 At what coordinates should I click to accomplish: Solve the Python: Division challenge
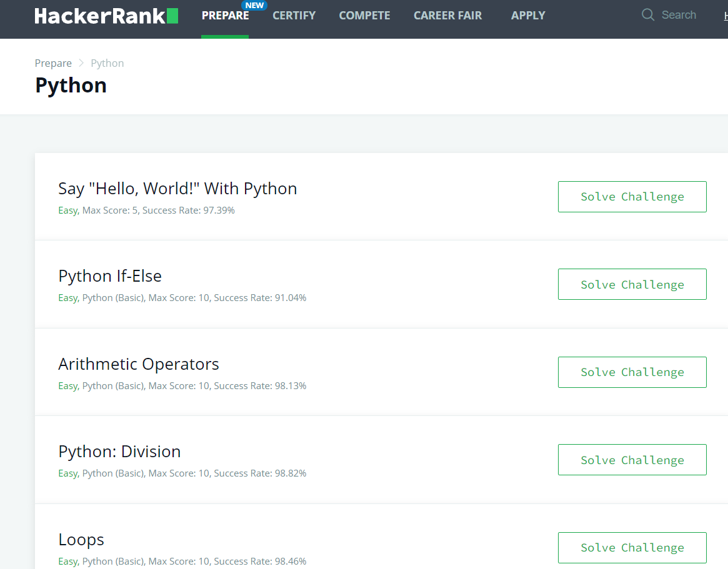(x=632, y=460)
